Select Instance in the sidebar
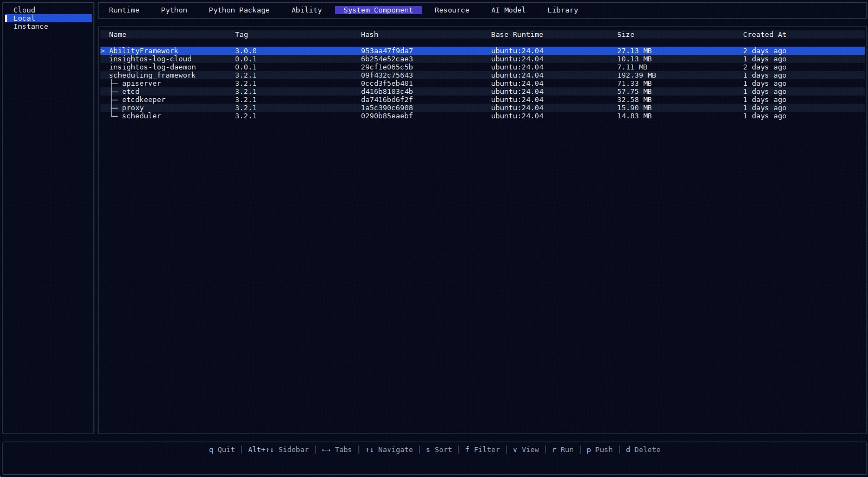 pyautogui.click(x=31, y=26)
